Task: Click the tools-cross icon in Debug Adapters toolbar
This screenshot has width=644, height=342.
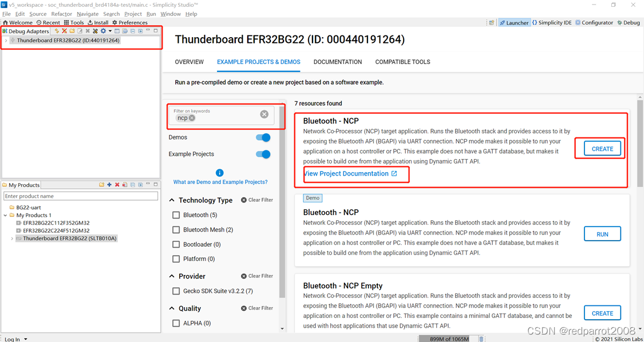Action: click(95, 31)
